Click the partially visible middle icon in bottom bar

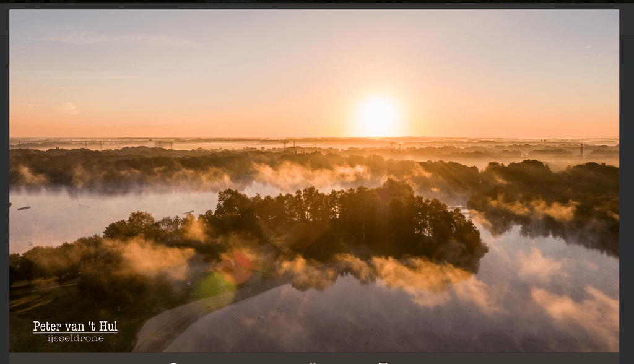pyautogui.click(x=312, y=363)
